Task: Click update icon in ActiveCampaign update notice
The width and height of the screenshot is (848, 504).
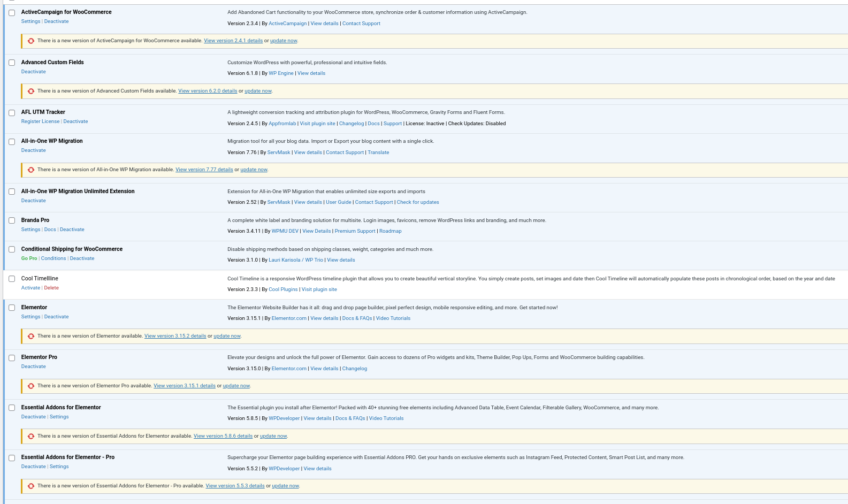Action: [31, 41]
